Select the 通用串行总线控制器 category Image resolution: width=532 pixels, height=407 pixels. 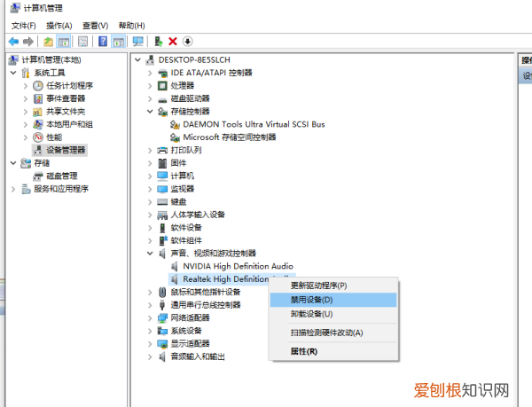pos(206,305)
